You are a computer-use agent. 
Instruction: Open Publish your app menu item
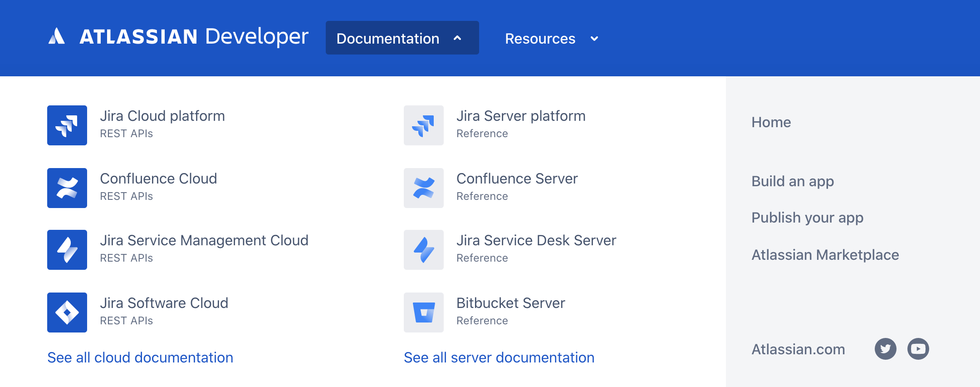pos(807,218)
